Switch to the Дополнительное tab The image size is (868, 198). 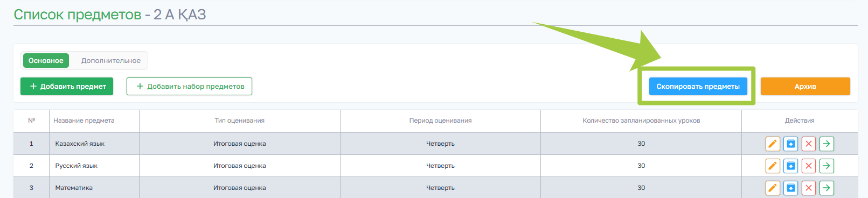111,61
